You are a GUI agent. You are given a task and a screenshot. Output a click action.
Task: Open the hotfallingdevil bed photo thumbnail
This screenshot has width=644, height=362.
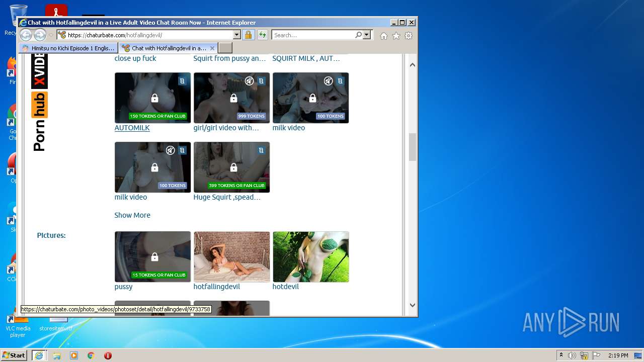[231, 257]
